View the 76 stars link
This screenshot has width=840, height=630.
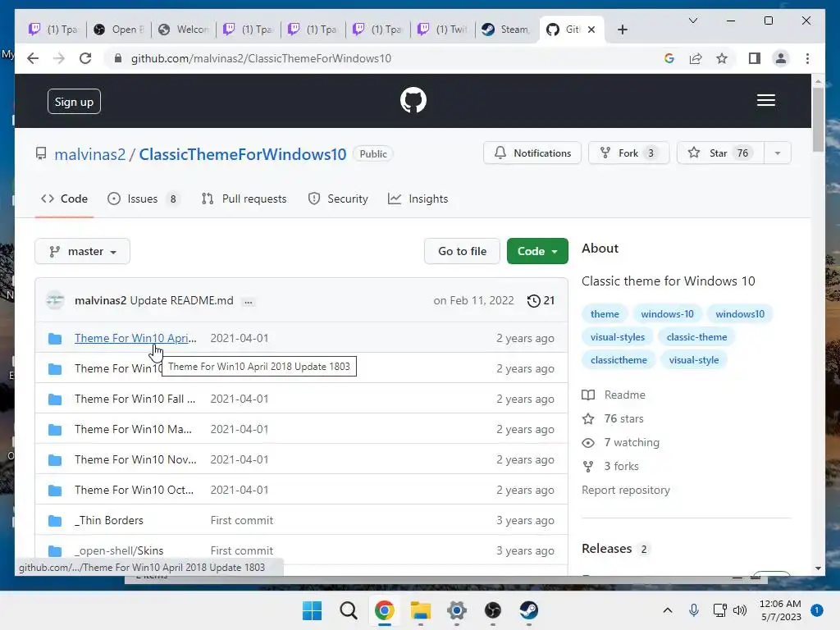pyautogui.click(x=614, y=419)
